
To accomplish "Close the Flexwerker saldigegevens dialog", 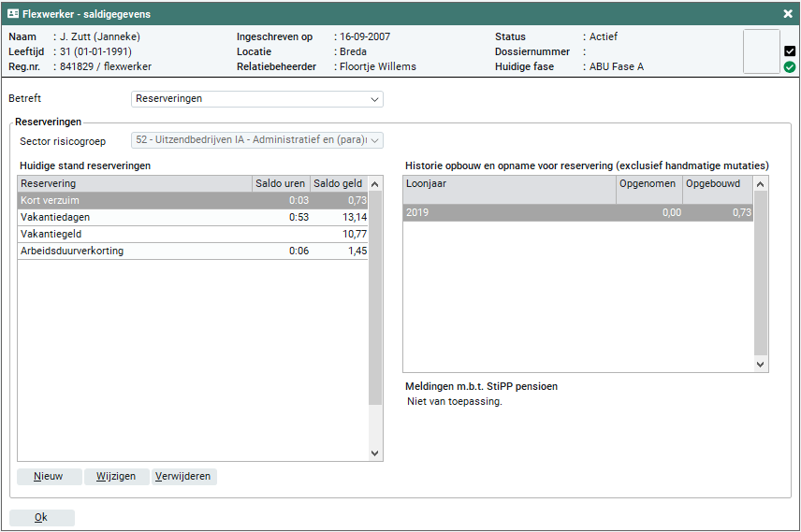I will point(787,14).
